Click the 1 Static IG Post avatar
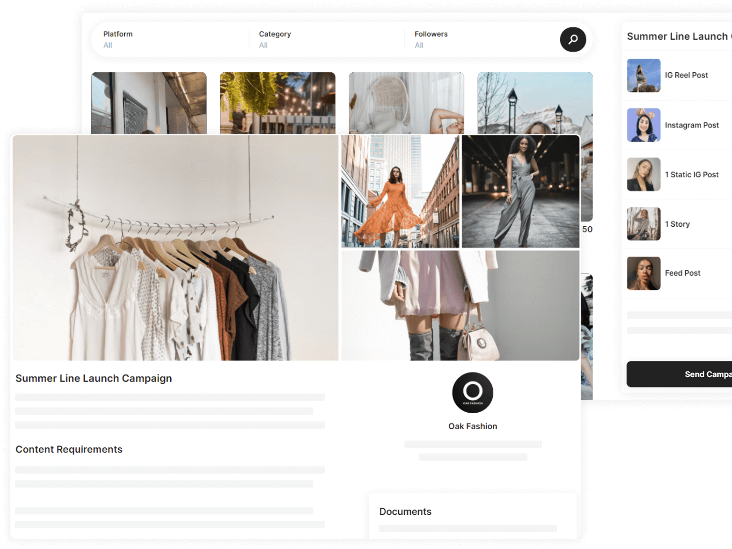Image resolution: width=732 pixels, height=549 pixels. tap(643, 175)
